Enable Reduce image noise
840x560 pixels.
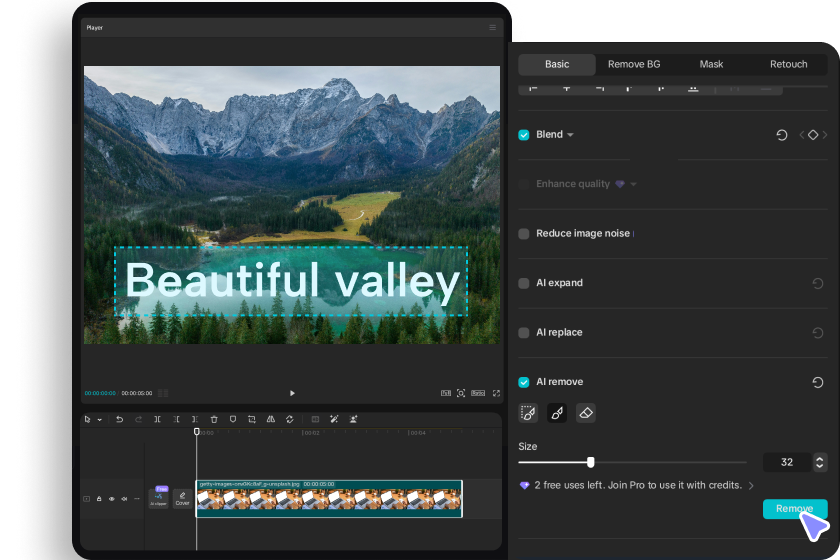tap(524, 234)
